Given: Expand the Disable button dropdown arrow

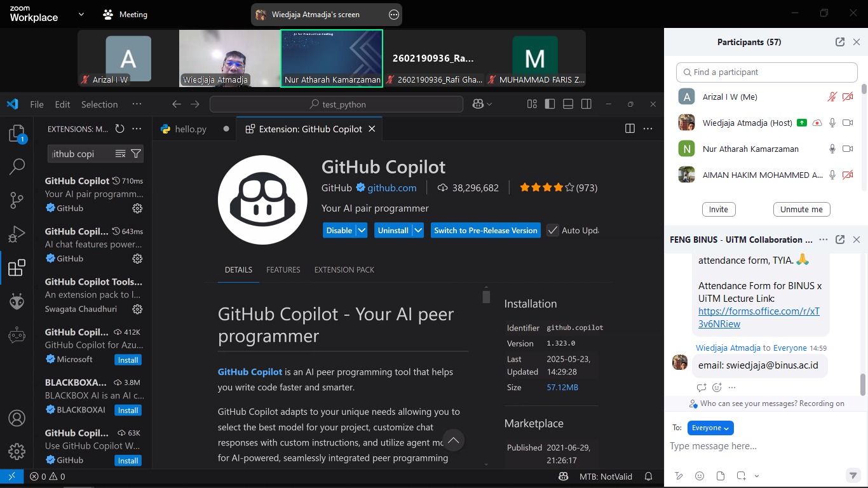Looking at the screenshot, I should click(362, 230).
